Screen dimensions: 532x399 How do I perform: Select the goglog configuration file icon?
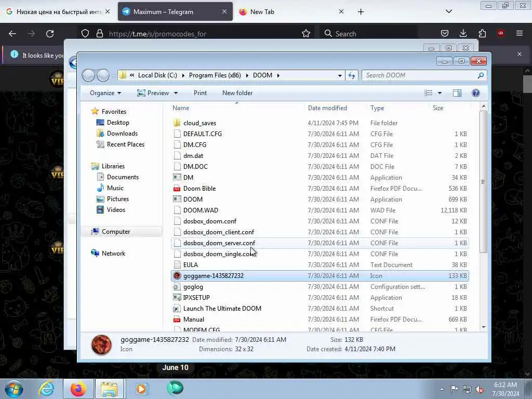point(177,287)
